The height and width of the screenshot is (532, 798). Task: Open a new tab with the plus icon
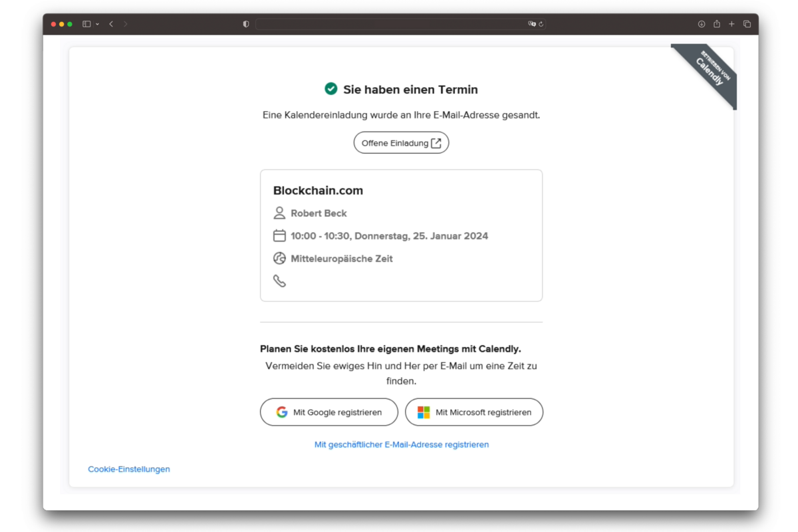pyautogui.click(x=731, y=24)
